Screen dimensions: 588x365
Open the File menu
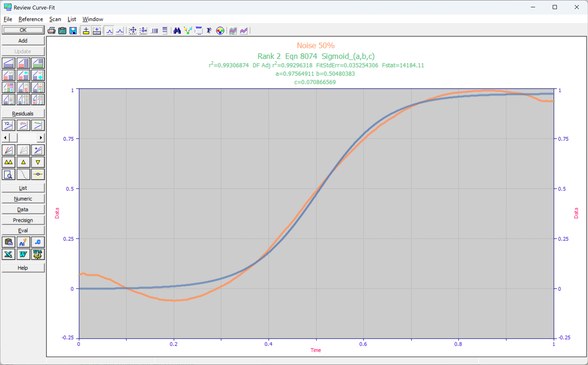(8, 19)
